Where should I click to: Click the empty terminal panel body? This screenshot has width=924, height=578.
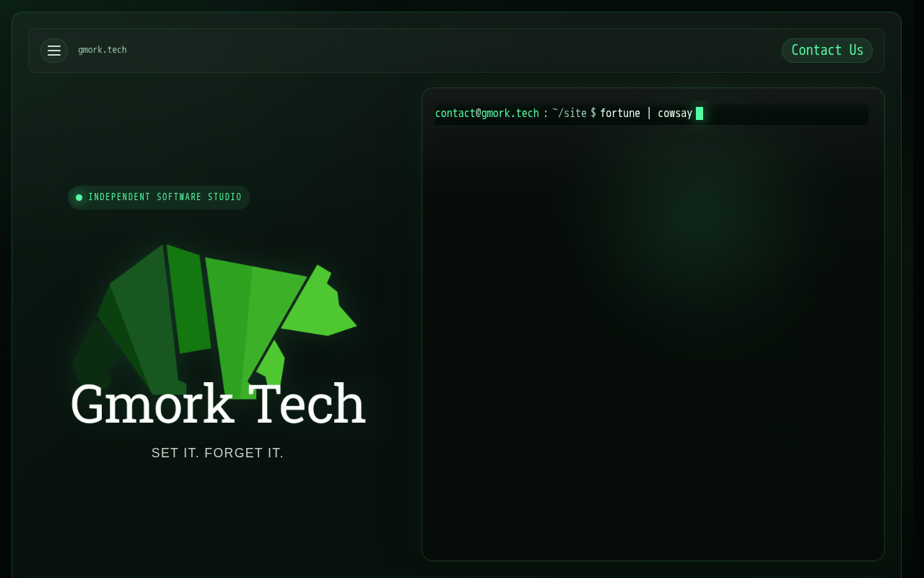coord(653,340)
